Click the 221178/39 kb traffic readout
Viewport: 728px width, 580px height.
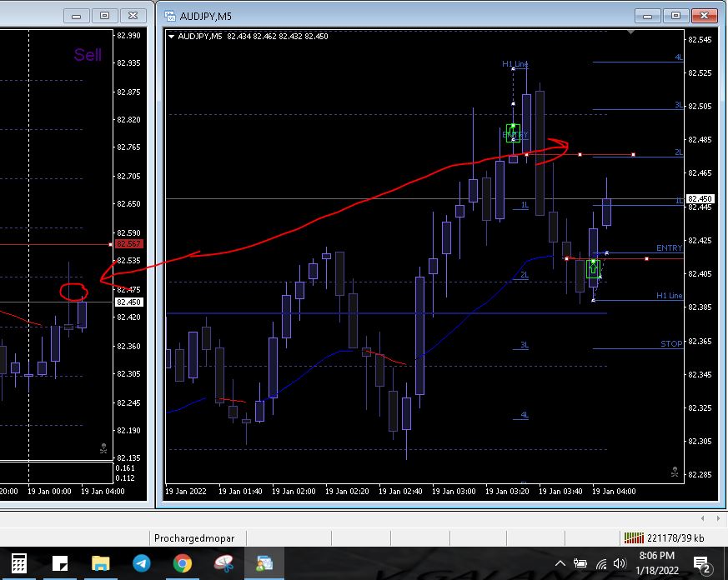675,537
